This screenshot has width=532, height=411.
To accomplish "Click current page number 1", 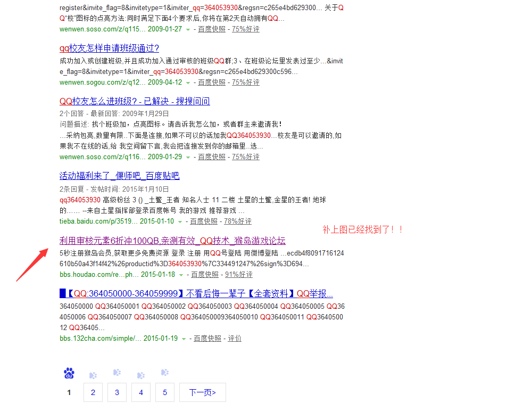I will (69, 392).
